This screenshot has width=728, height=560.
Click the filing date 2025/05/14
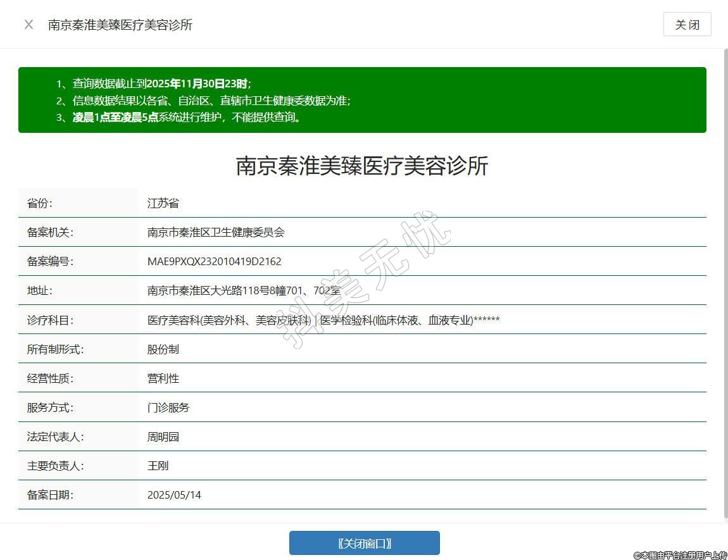[x=174, y=495]
